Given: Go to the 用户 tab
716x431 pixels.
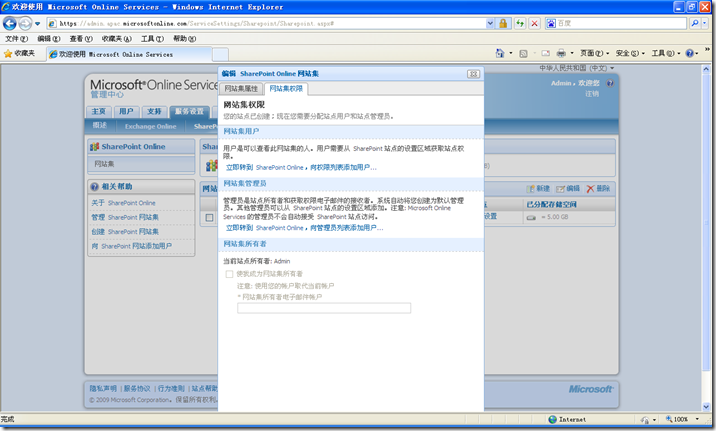Looking at the screenshot, I should pos(126,111).
